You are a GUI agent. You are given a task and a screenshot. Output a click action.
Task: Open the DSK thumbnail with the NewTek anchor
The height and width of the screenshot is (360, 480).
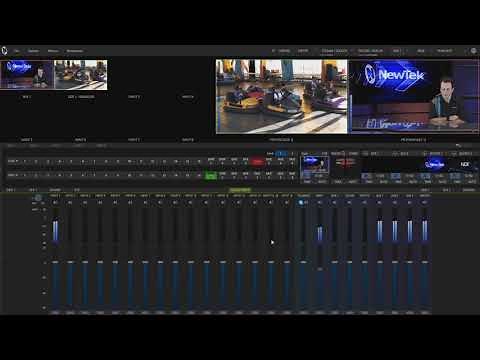pos(314,165)
